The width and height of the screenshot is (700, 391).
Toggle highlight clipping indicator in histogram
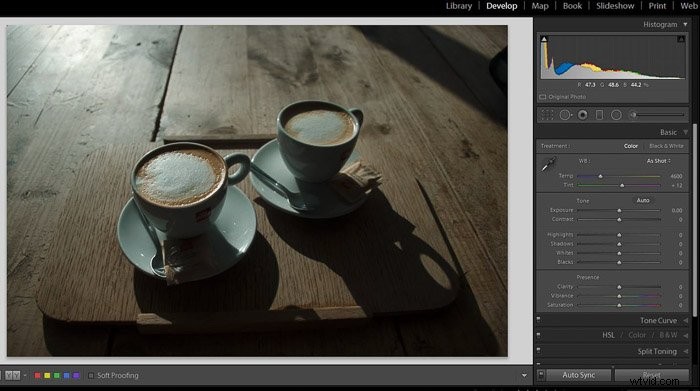tap(681, 39)
